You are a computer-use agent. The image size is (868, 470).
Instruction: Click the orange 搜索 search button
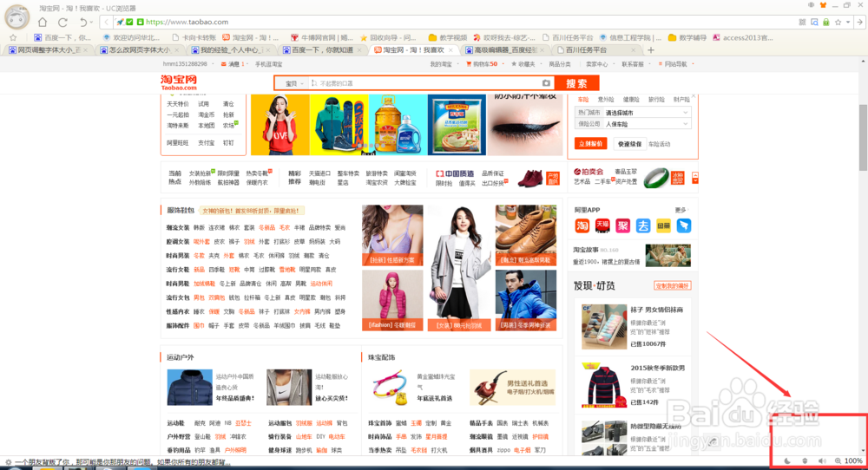[576, 83]
